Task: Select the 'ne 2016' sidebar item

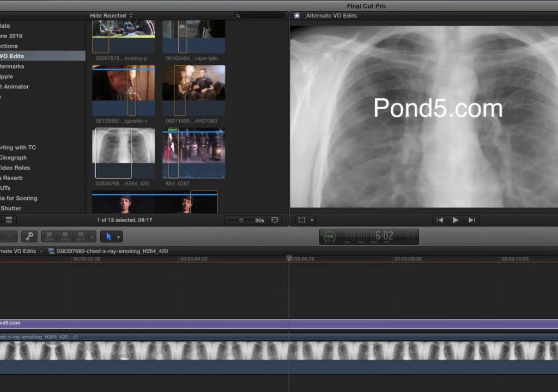Action: point(11,36)
